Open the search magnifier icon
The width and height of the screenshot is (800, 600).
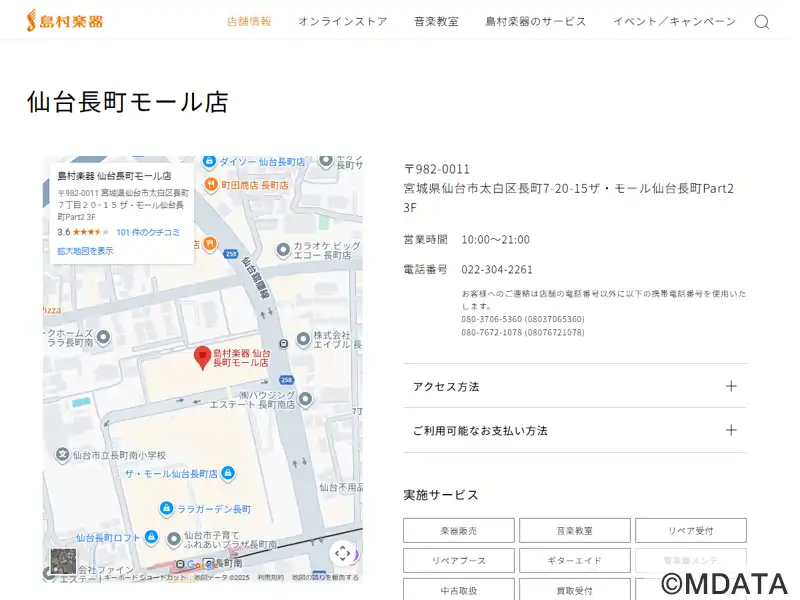(762, 22)
